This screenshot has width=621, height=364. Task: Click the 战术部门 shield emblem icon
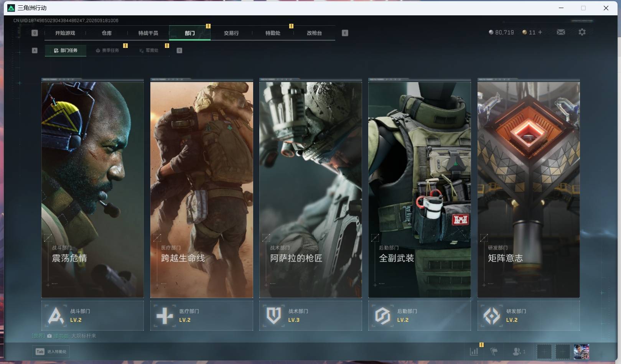point(273,316)
